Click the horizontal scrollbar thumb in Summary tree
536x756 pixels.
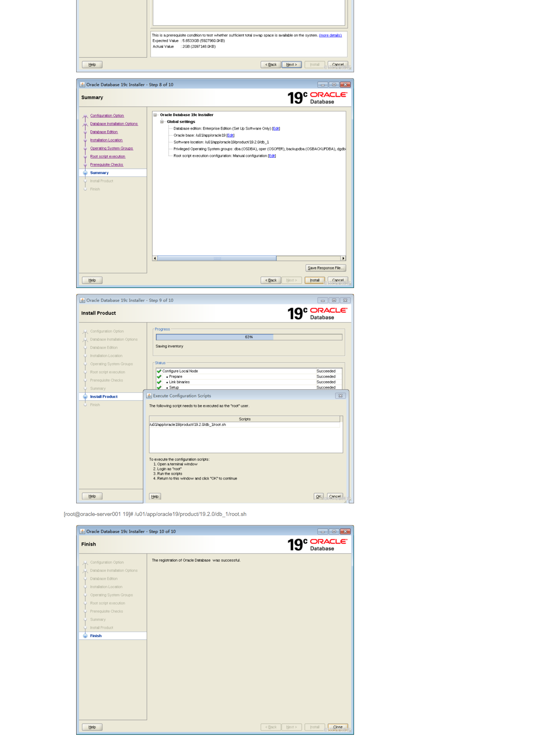(217, 258)
